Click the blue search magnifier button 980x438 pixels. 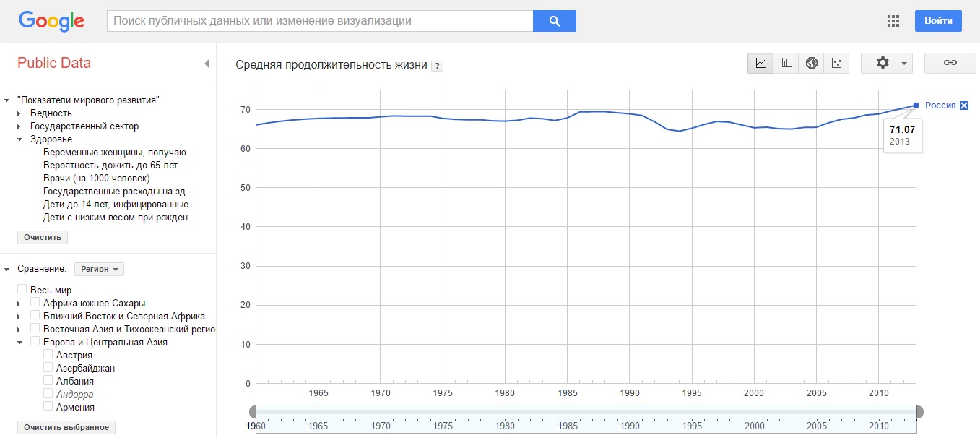click(x=555, y=21)
